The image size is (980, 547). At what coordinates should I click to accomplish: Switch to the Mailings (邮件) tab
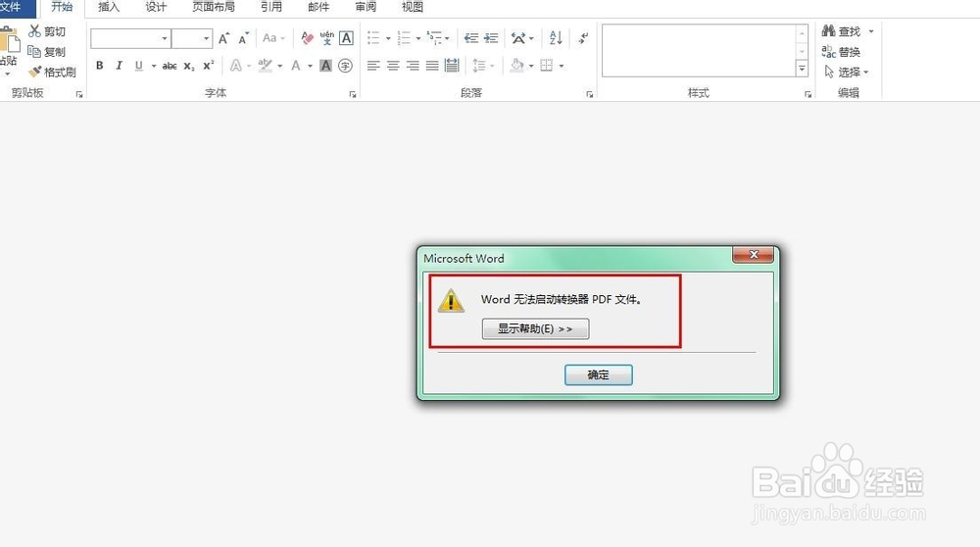point(318,7)
